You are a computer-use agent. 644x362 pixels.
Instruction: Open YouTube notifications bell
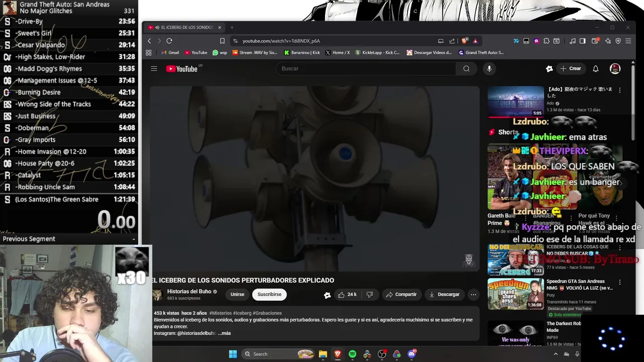coord(596,68)
